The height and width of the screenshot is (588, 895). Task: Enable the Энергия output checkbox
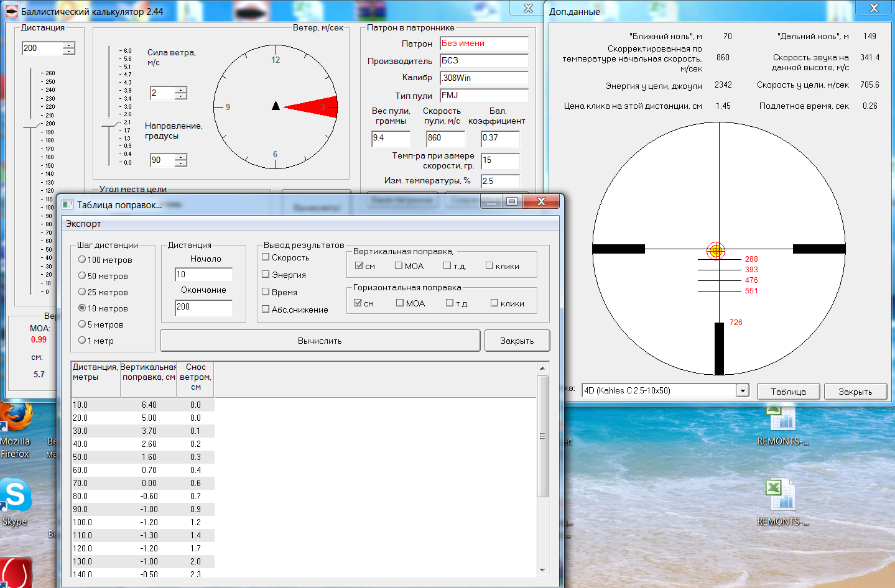pos(266,274)
